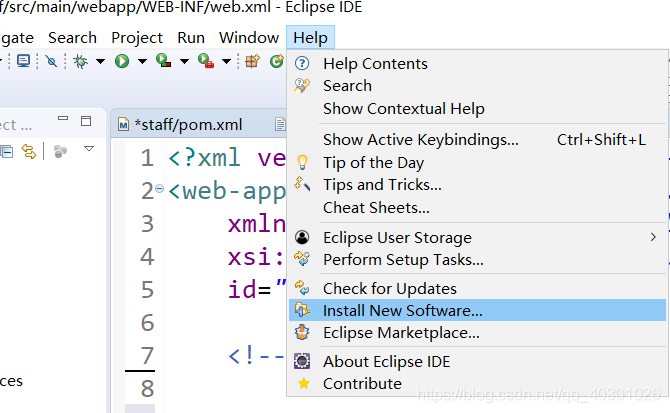The width and height of the screenshot is (670, 413).
Task: Open the Project Explorer View Menu arrow
Action: 89,149
